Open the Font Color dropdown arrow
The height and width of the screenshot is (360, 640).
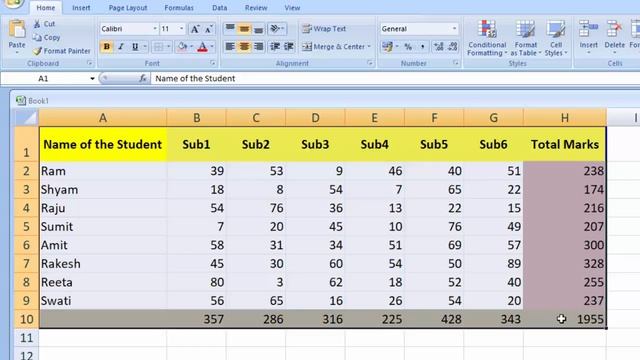pos(212,47)
